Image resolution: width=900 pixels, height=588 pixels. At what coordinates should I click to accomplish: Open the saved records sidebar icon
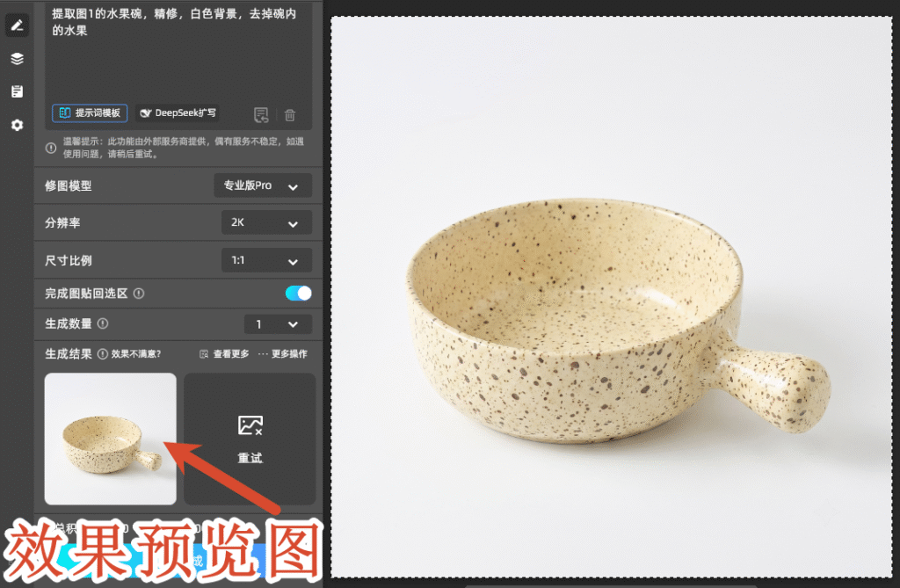[17, 92]
